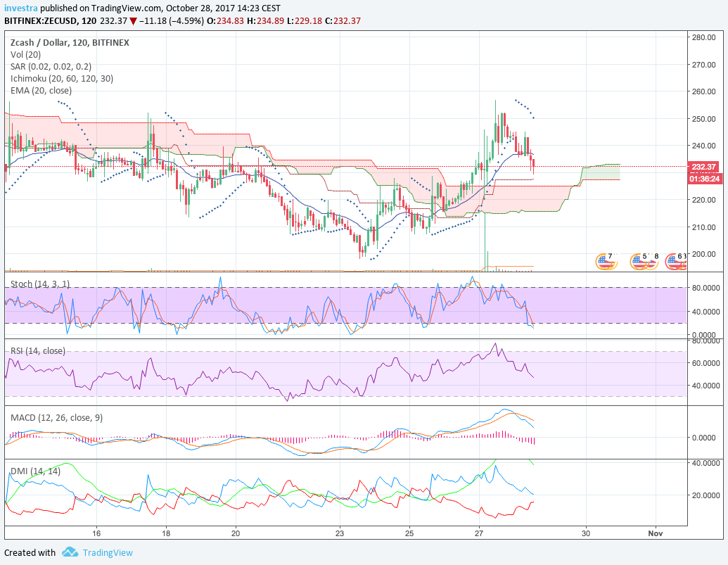
Task: Click the 220.00 price axis label
Action: (703, 200)
